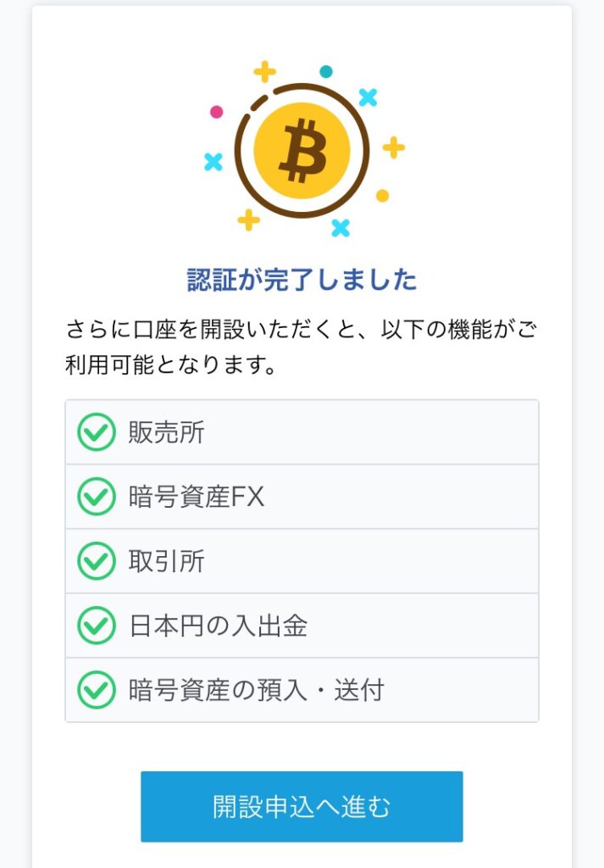Click the teal dot above the coin
604x868 pixels.
point(326,71)
